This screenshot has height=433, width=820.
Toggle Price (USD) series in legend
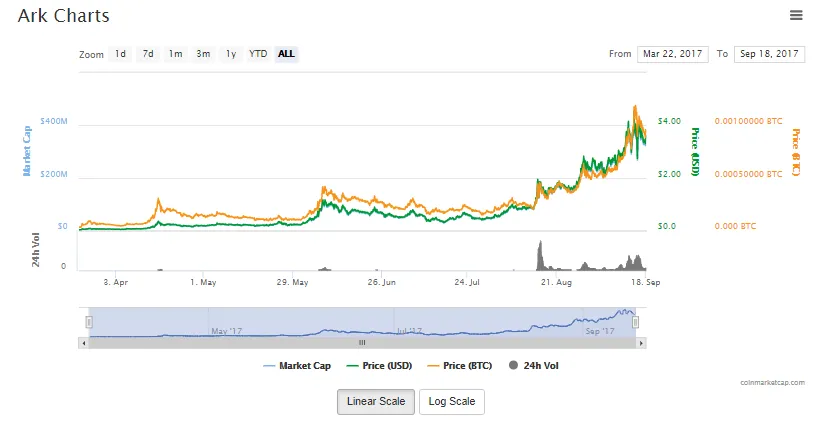tap(380, 366)
